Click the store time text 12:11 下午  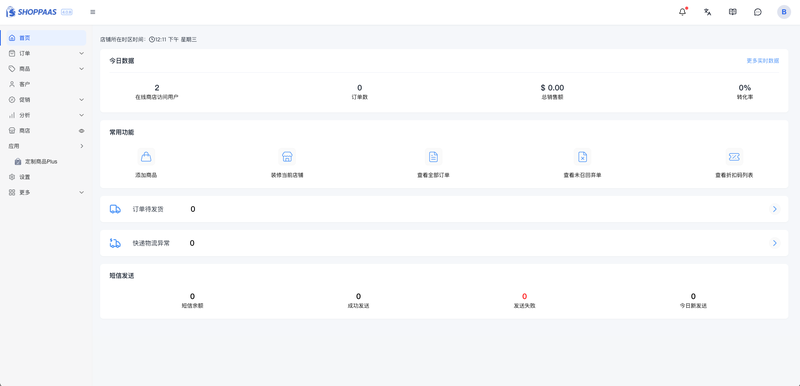[x=167, y=39]
